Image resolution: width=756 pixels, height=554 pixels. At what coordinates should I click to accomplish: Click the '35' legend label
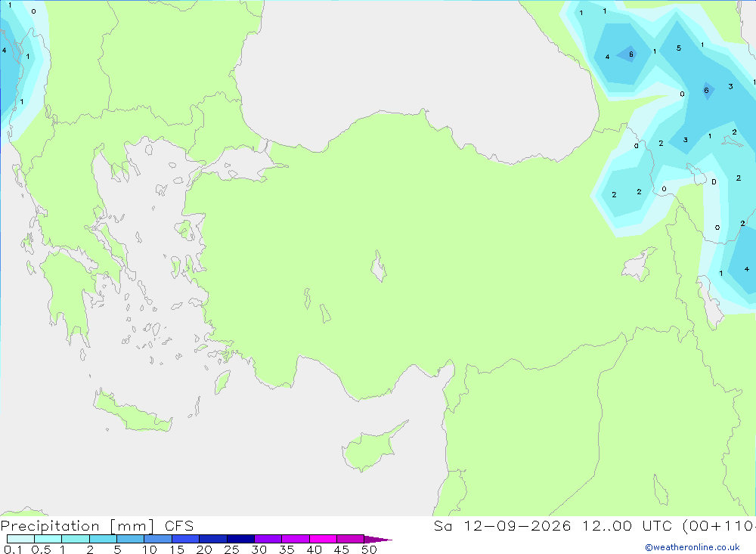coord(287,549)
